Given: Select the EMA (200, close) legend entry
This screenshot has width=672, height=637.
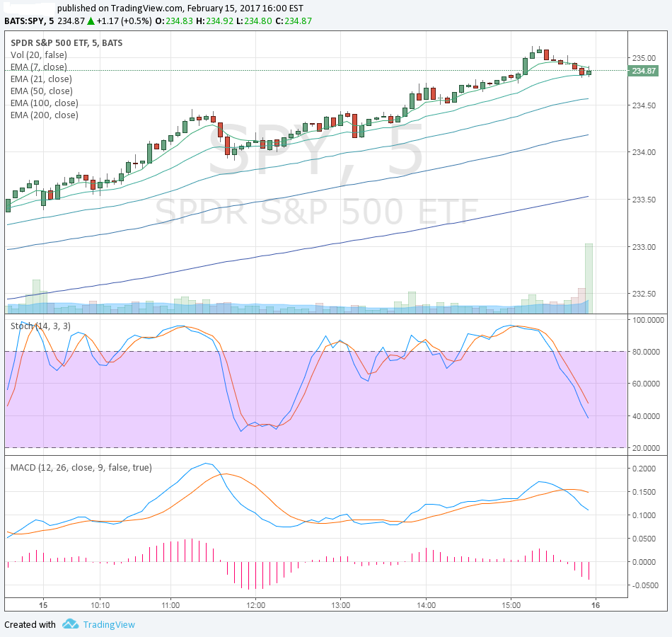Looking at the screenshot, I should [44, 115].
